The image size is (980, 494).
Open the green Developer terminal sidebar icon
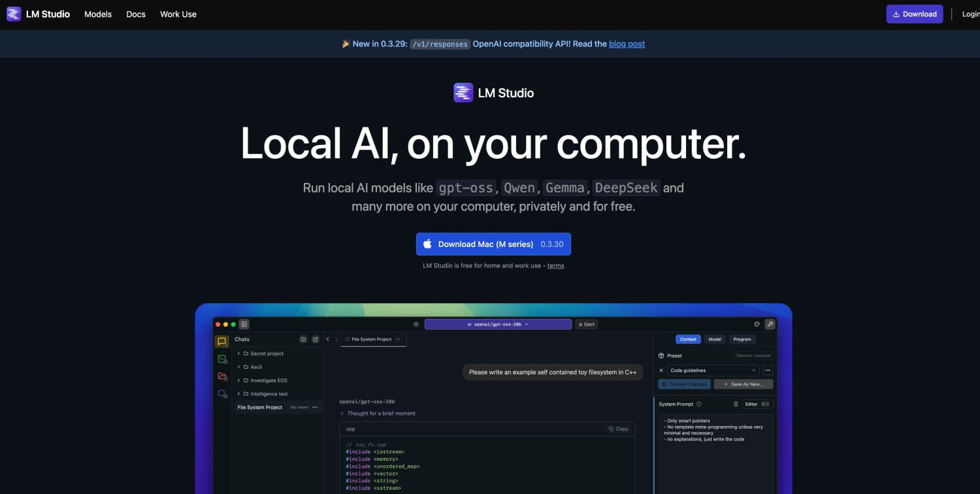coord(222,359)
